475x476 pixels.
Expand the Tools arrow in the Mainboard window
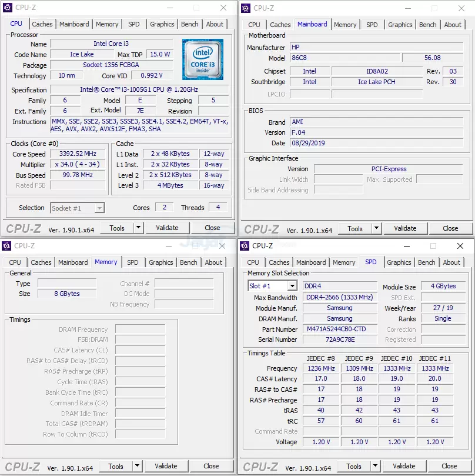pyautogui.click(x=376, y=228)
